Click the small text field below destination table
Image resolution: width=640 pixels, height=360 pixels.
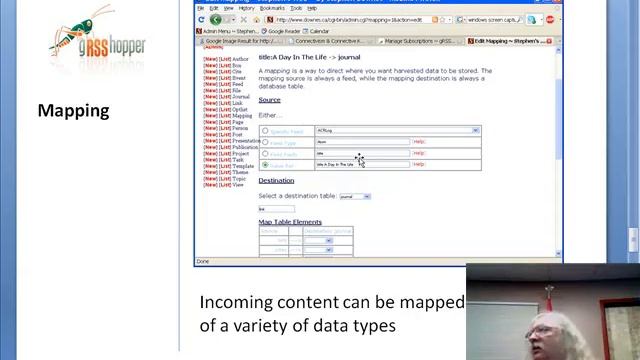pos(276,209)
